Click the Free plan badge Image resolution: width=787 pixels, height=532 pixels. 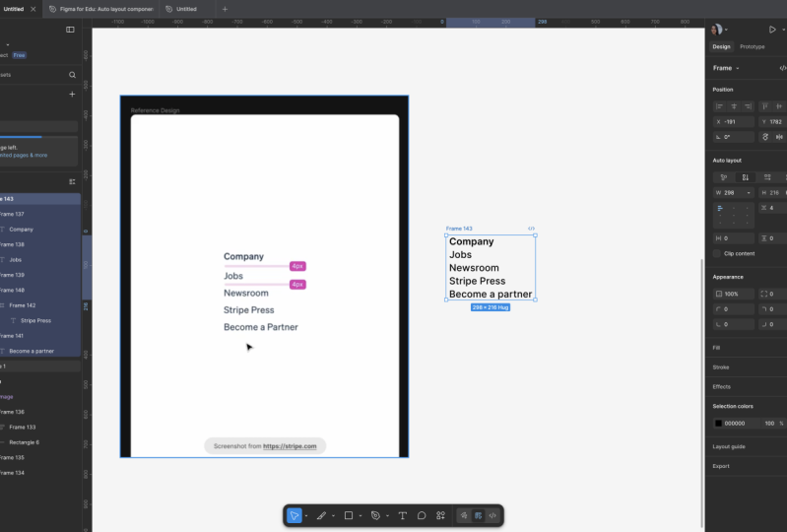pos(19,55)
